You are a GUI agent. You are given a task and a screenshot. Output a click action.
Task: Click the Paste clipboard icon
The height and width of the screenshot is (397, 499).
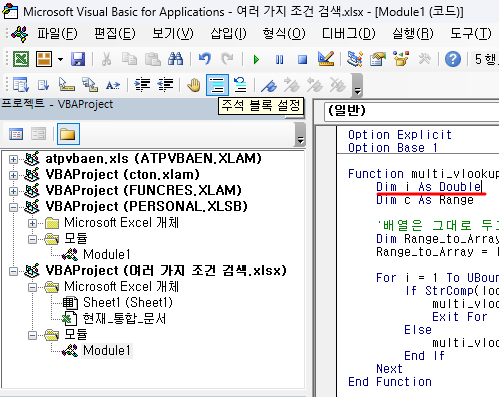(x=153, y=59)
